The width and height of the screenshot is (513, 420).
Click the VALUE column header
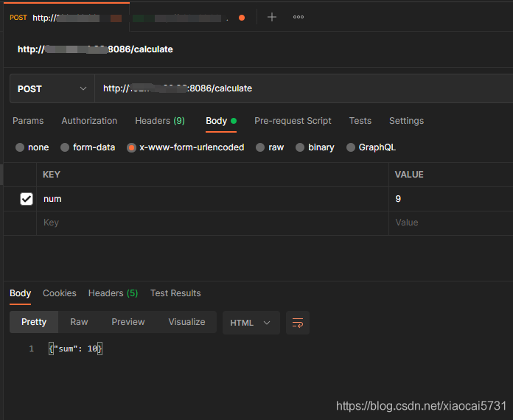tap(409, 175)
